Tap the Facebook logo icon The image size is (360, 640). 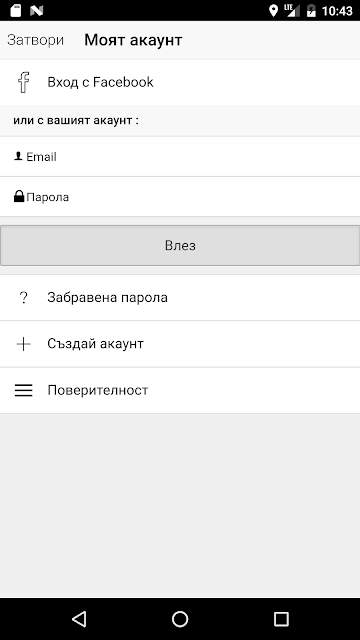point(24,82)
